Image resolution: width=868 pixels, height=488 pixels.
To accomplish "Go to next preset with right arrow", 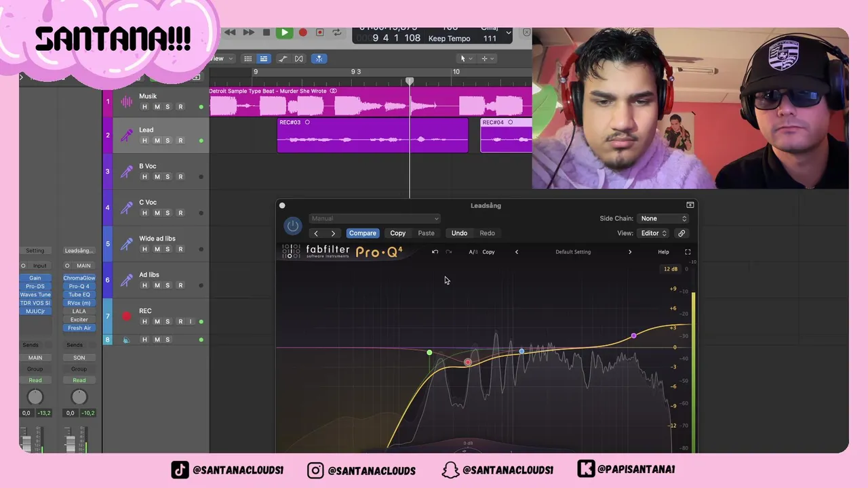I will (x=333, y=233).
